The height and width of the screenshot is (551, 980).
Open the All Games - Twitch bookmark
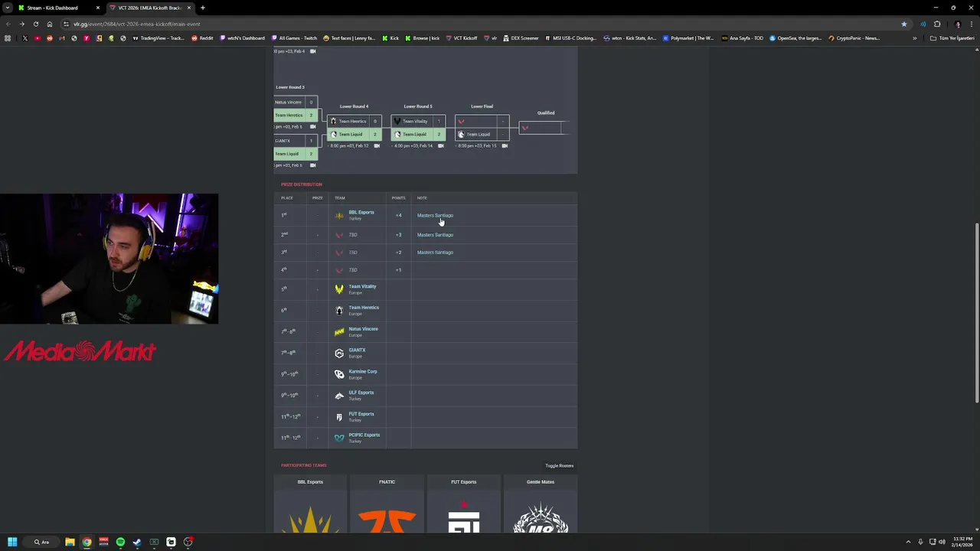[x=294, y=37]
